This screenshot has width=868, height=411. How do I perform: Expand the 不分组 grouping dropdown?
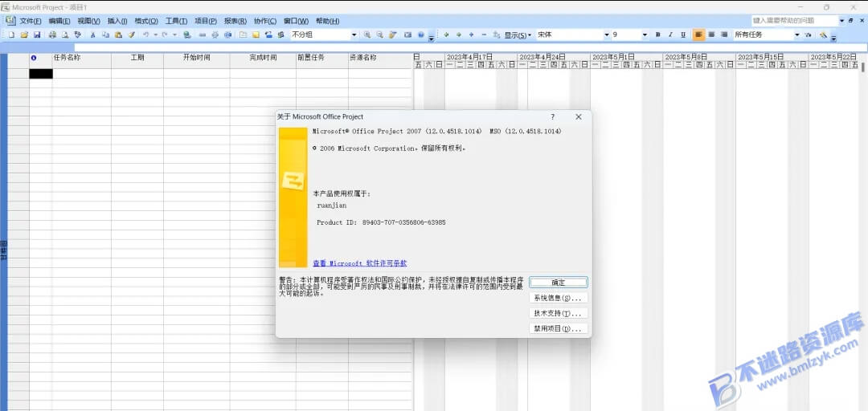tap(354, 35)
